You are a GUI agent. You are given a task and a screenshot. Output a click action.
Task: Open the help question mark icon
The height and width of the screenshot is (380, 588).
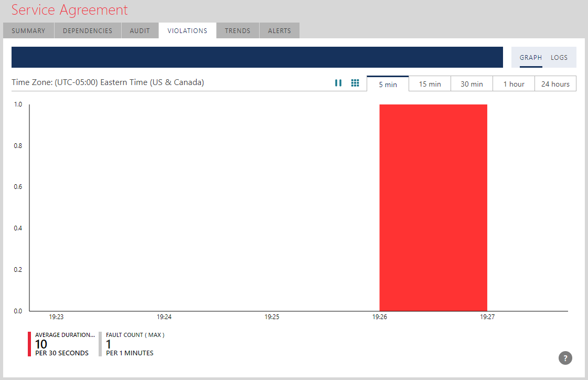click(565, 358)
